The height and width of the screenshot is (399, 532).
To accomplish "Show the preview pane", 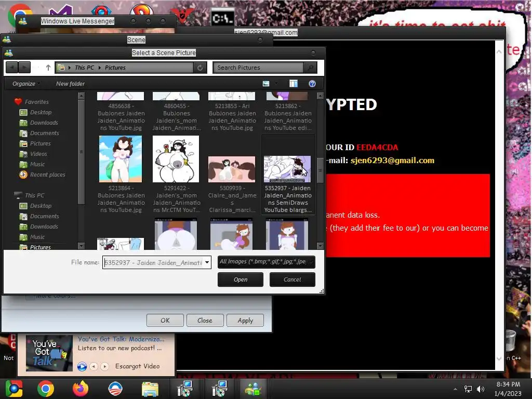I will [293, 84].
